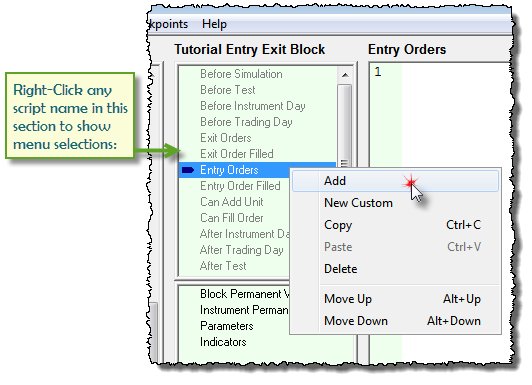Screen dimensions: 532x385
Task: Choose Delete from the context menu
Action: [x=395, y=269]
